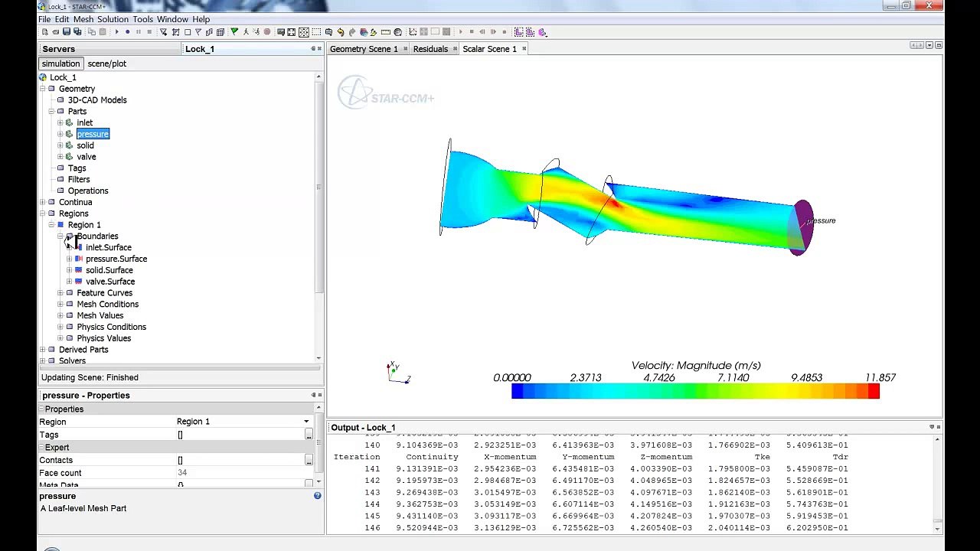This screenshot has height=551, width=980.
Task: Click the valve.Surface boundary icon
Action: pos(79,282)
